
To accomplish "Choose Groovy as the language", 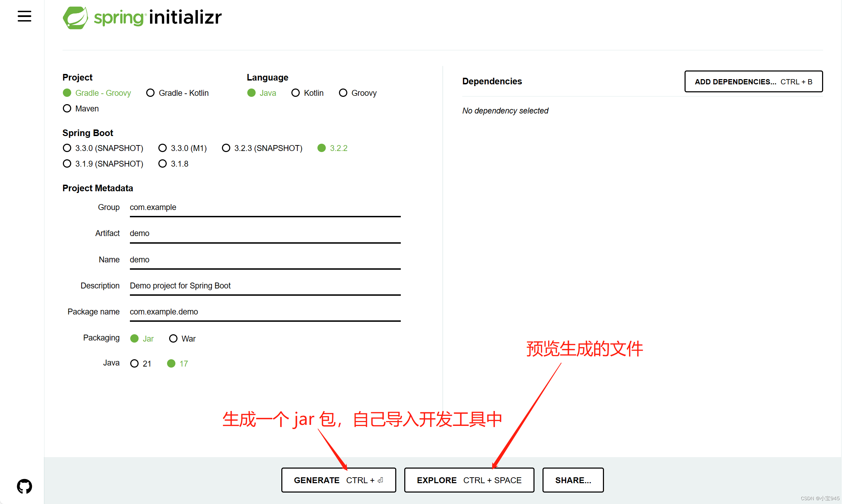I will click(x=358, y=93).
